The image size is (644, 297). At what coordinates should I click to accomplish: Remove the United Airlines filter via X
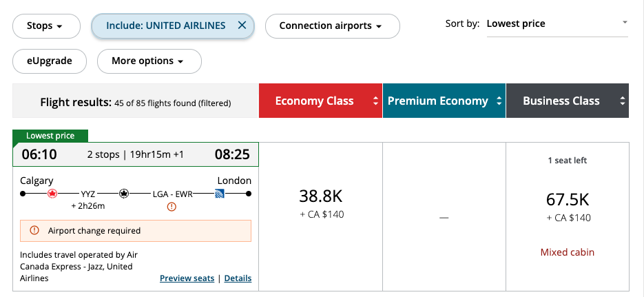pos(242,25)
